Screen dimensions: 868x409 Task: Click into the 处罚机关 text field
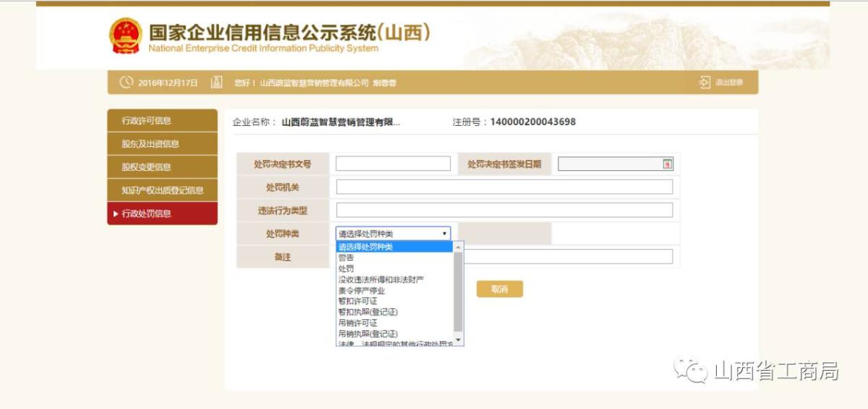(504, 187)
